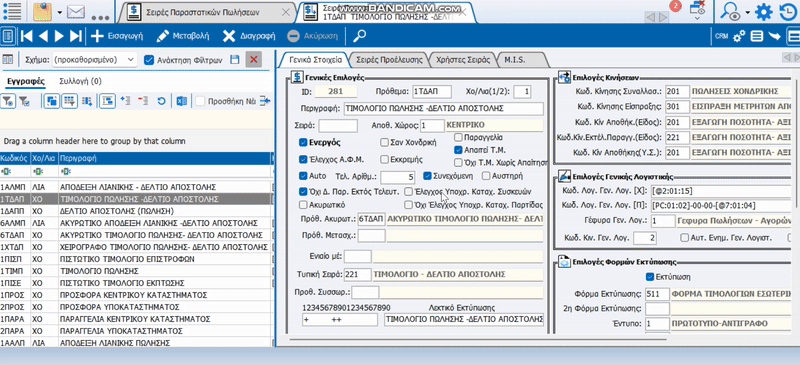Open the main menu list icon
Image resolution: width=800 pixels, height=365 pixels.
(x=12, y=11)
